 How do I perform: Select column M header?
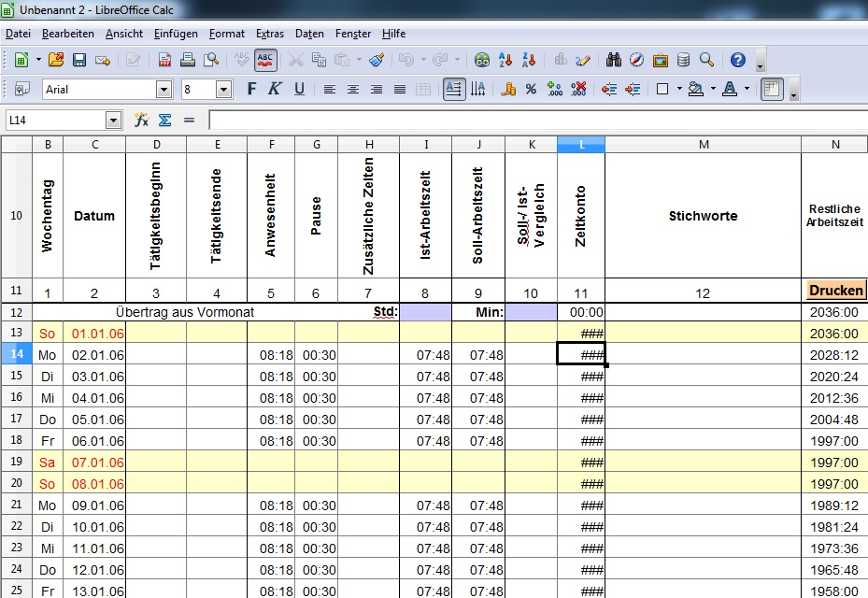coord(703,145)
